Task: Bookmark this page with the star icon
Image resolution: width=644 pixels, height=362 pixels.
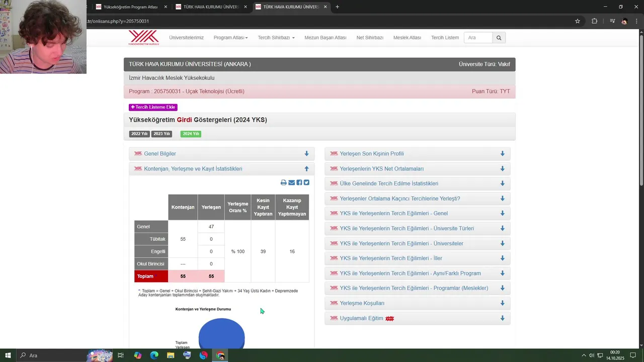Action: point(578,21)
